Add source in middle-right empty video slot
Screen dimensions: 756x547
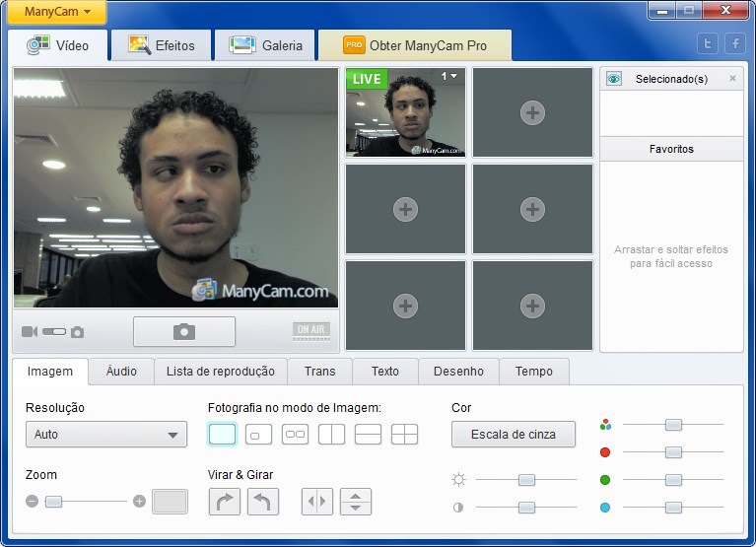[532, 209]
